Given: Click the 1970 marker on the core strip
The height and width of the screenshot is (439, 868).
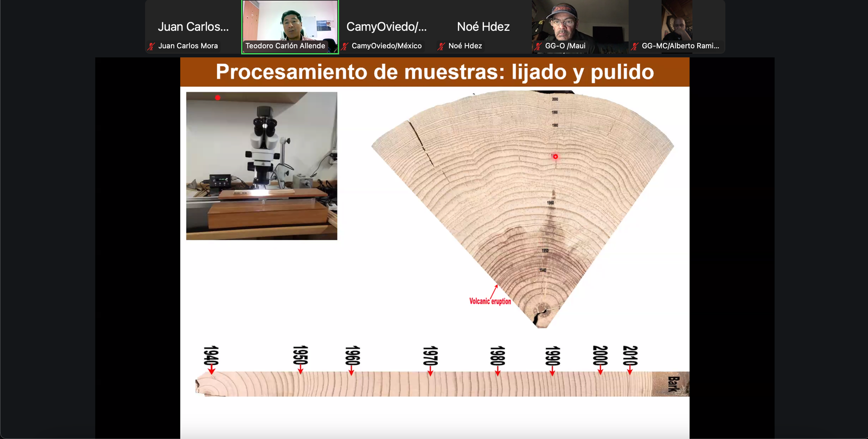Looking at the screenshot, I should pyautogui.click(x=430, y=360).
